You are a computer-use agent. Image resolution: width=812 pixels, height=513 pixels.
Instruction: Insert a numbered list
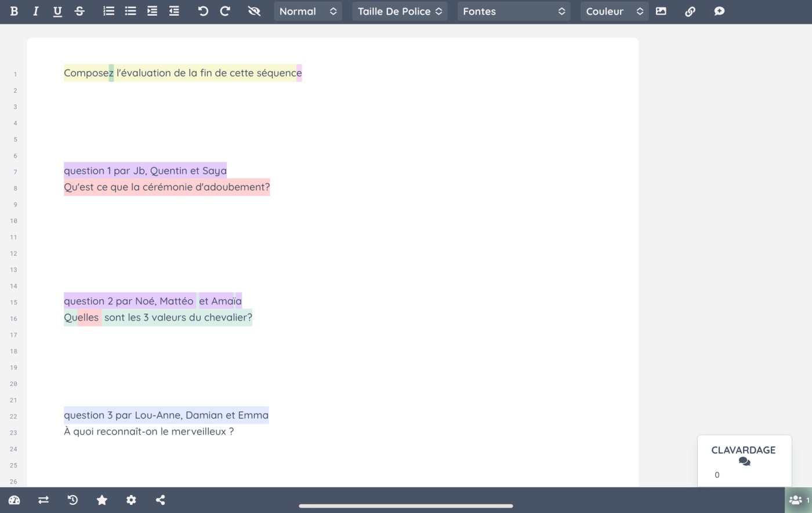coord(108,11)
